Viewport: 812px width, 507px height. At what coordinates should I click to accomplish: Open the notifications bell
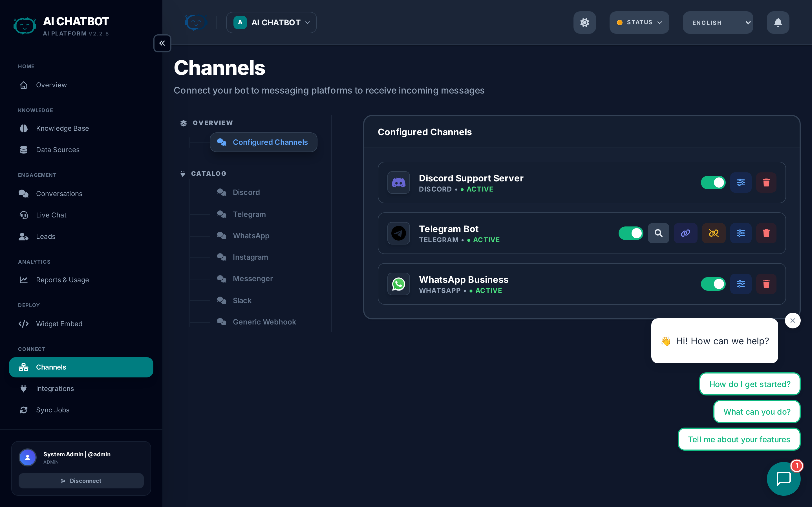[x=778, y=23]
